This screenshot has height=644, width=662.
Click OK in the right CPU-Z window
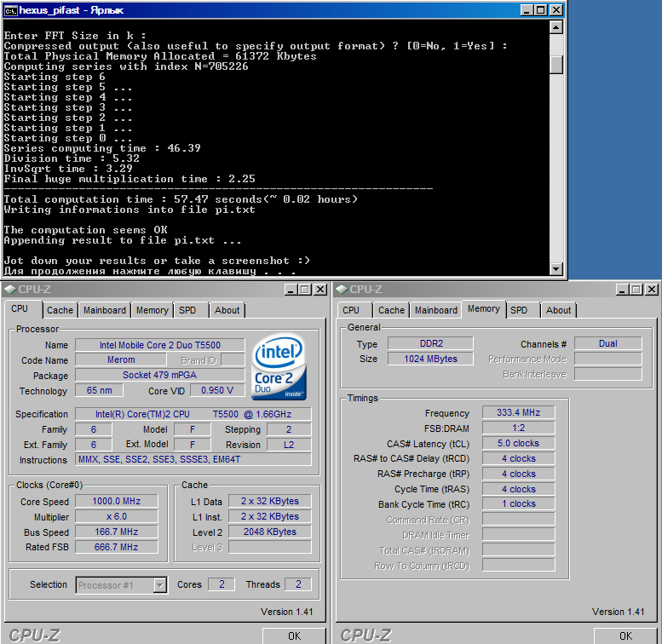coord(625,636)
